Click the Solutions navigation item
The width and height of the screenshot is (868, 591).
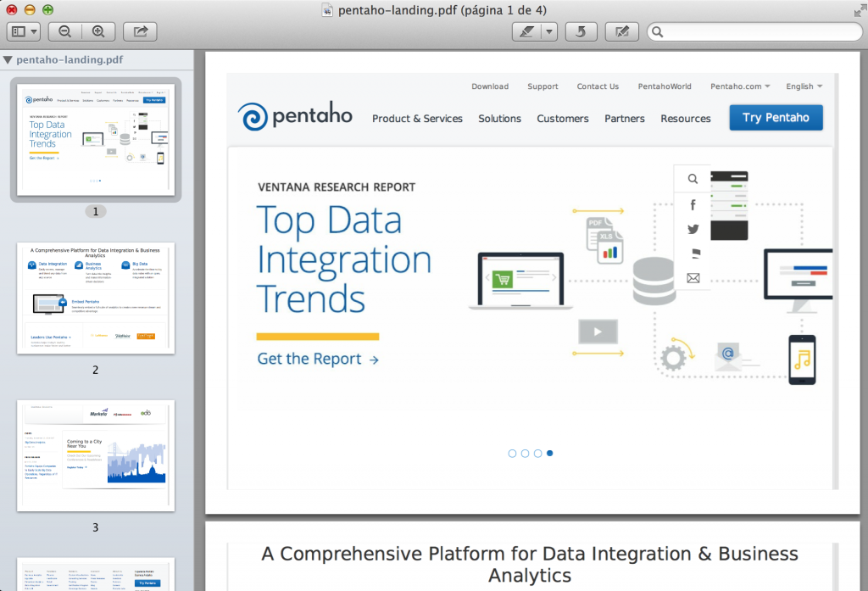coord(499,119)
